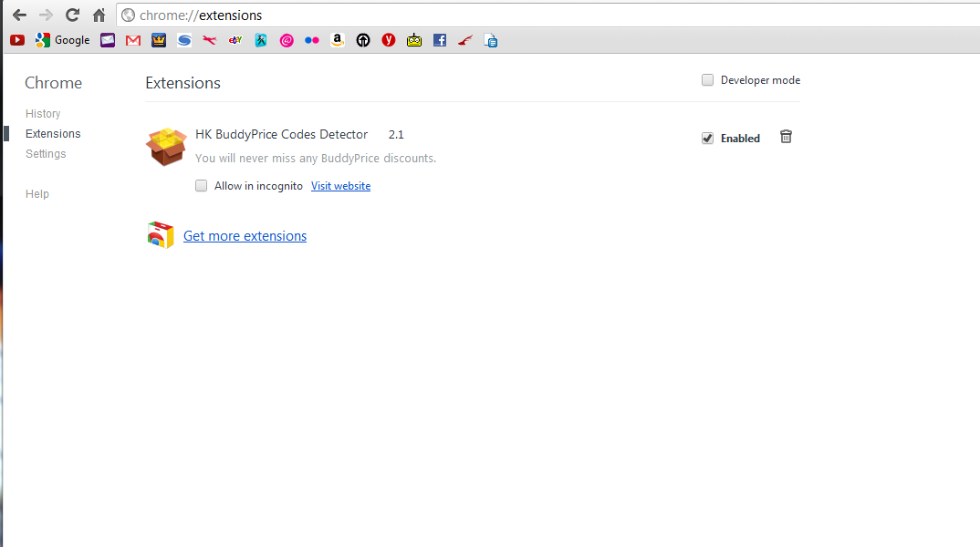Open the black circle arrow bookmark
Viewport: 980px width, 547px height.
363,41
